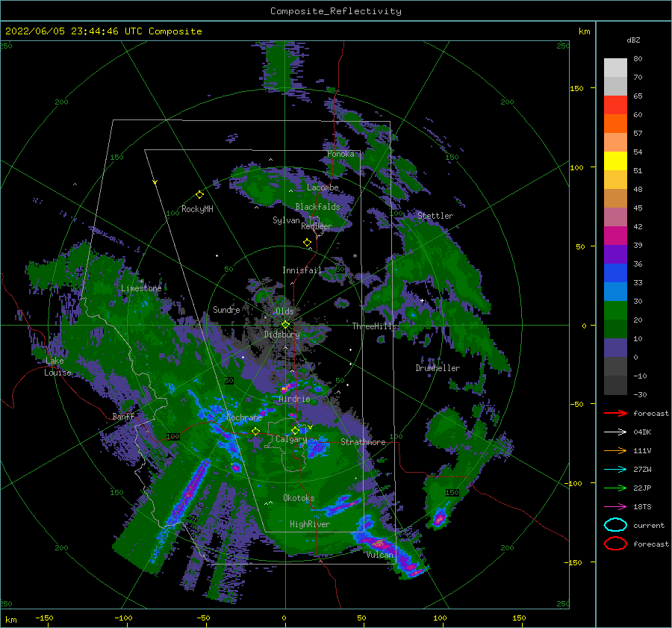Viewport: 672px width, 628px height.
Task: Select the bright green 30 dBZ swatch
Action: 615,310
